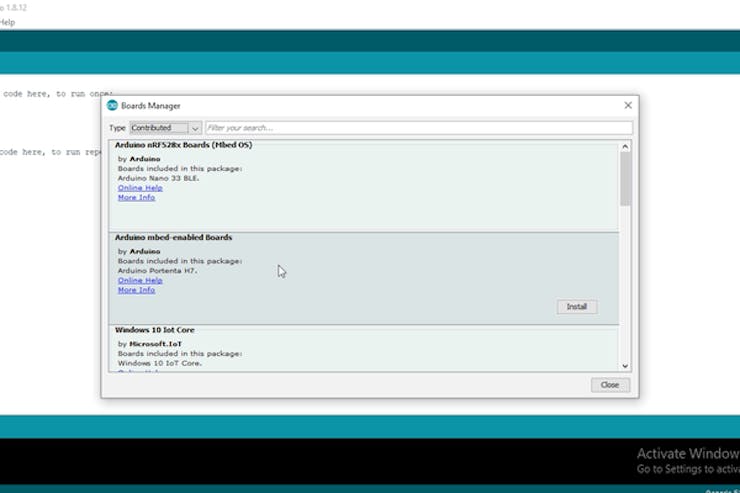Open the Type dropdown set to Contributed

pos(166,128)
